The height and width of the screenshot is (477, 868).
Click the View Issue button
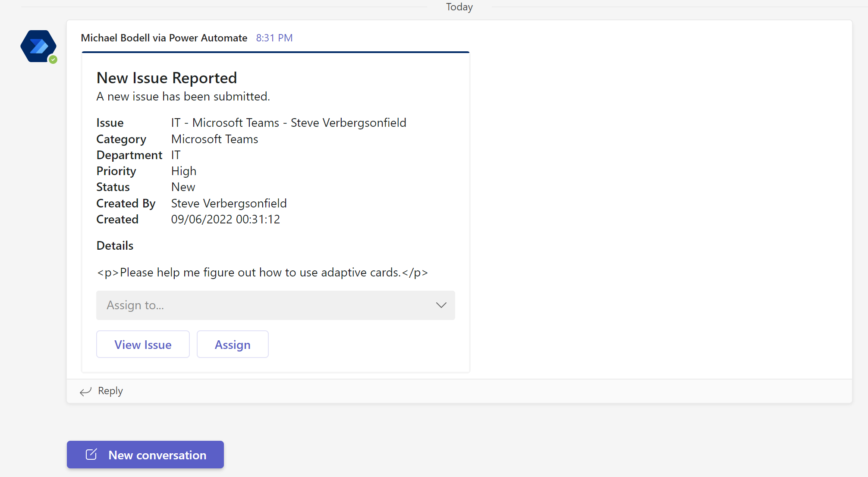143,344
